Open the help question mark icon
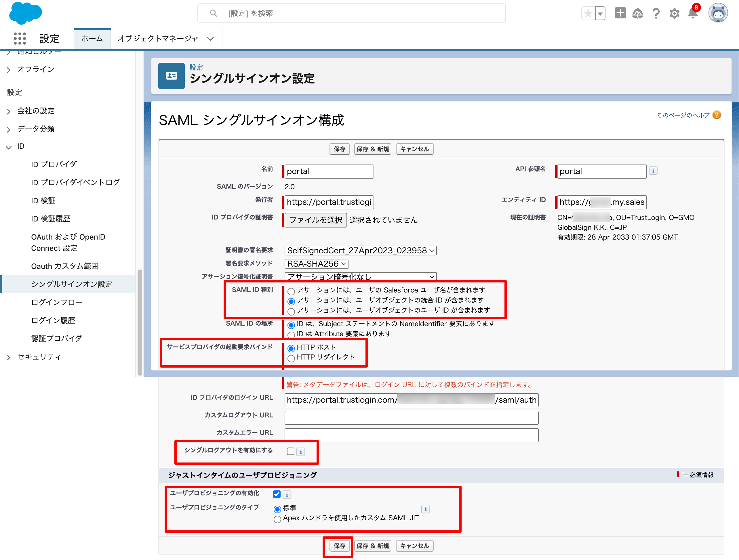The height and width of the screenshot is (560, 739). click(x=656, y=13)
